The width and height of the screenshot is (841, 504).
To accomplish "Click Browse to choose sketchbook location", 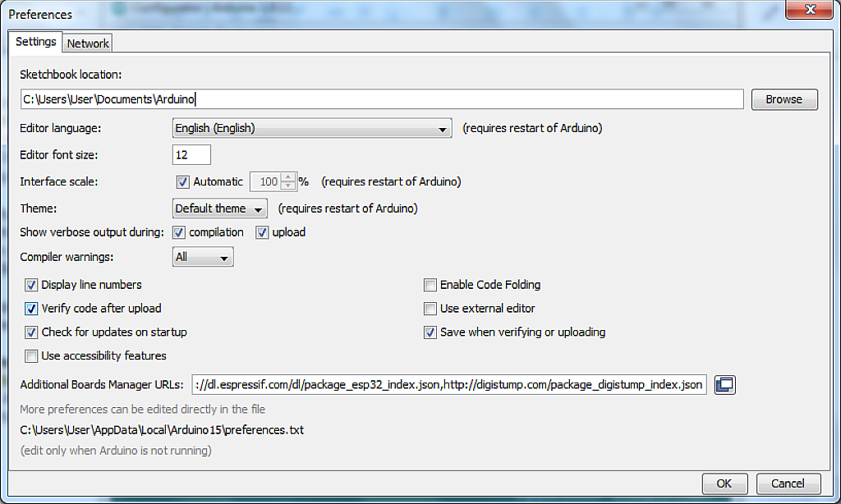I will click(x=784, y=99).
